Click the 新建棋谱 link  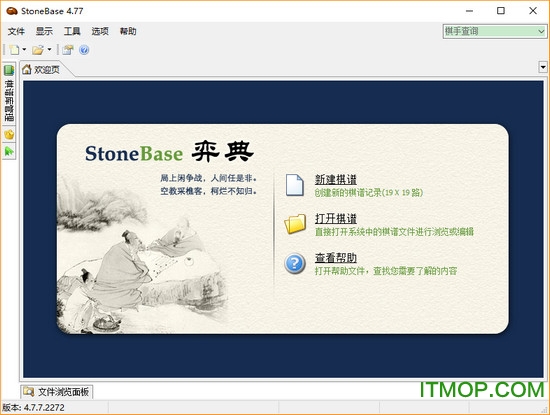pos(336,180)
